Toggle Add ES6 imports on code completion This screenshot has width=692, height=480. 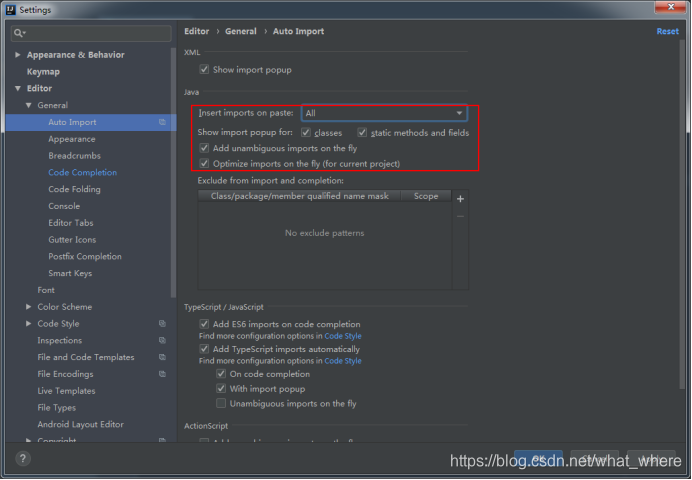[204, 324]
